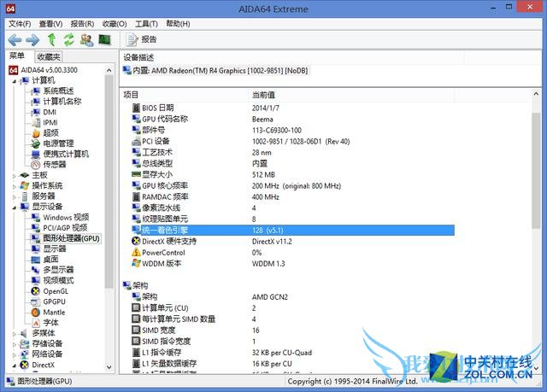Expand the 存储设备 tree node
The height and width of the screenshot is (392, 547).
pyautogui.click(x=14, y=344)
